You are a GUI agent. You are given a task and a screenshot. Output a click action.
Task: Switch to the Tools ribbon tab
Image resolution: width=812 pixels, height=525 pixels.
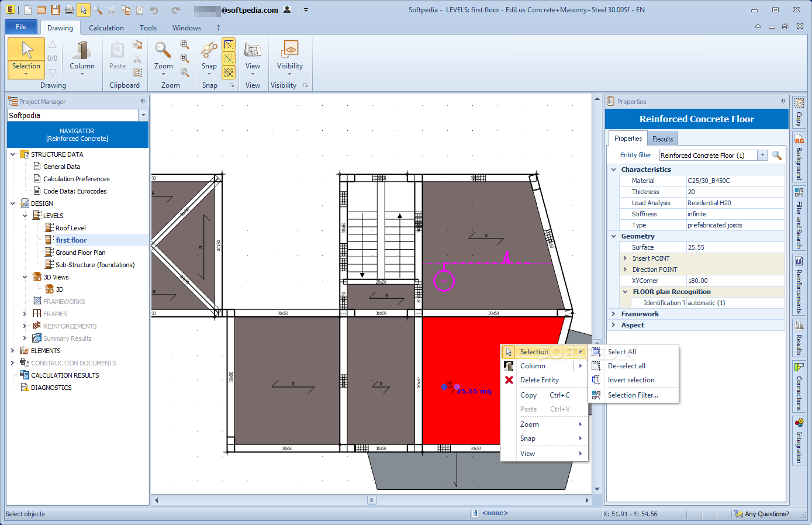tap(148, 27)
